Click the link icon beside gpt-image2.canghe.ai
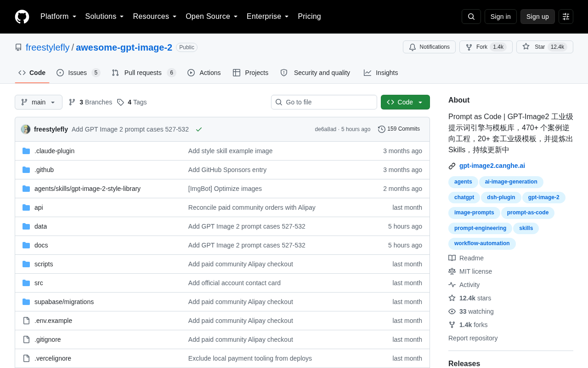This screenshot has width=588, height=368. tap(452, 166)
